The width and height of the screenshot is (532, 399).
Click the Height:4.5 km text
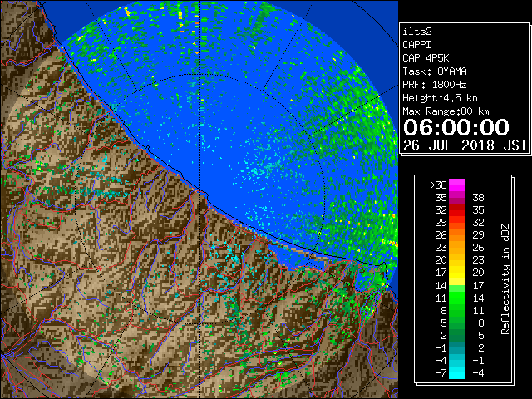coord(440,98)
